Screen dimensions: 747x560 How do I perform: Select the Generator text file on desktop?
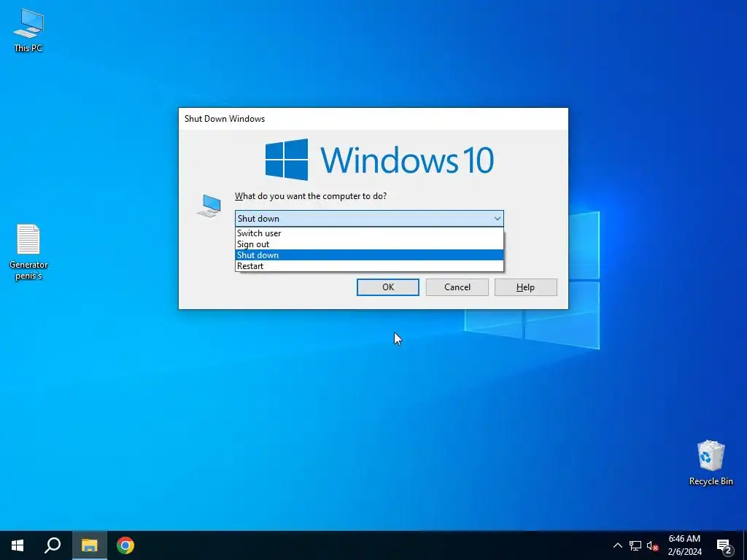28,252
